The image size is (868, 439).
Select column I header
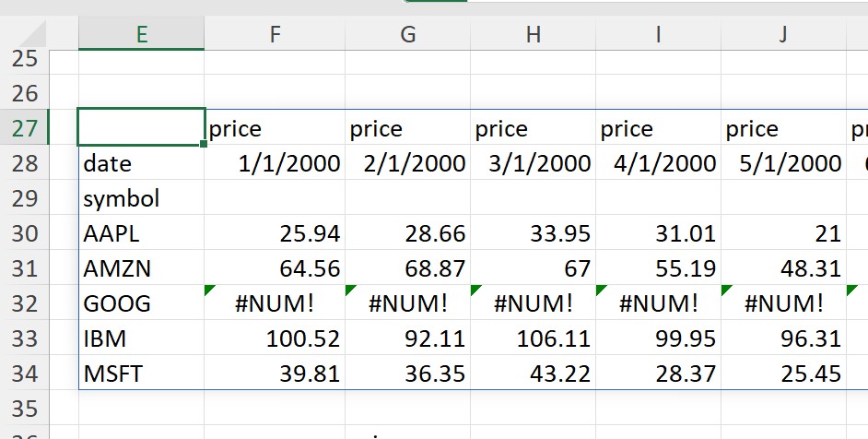coord(658,34)
